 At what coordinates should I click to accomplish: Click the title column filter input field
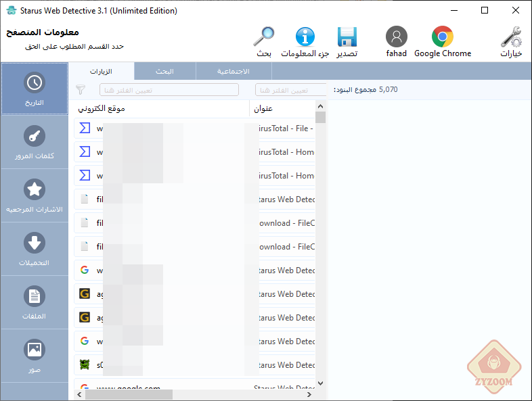tap(290, 90)
